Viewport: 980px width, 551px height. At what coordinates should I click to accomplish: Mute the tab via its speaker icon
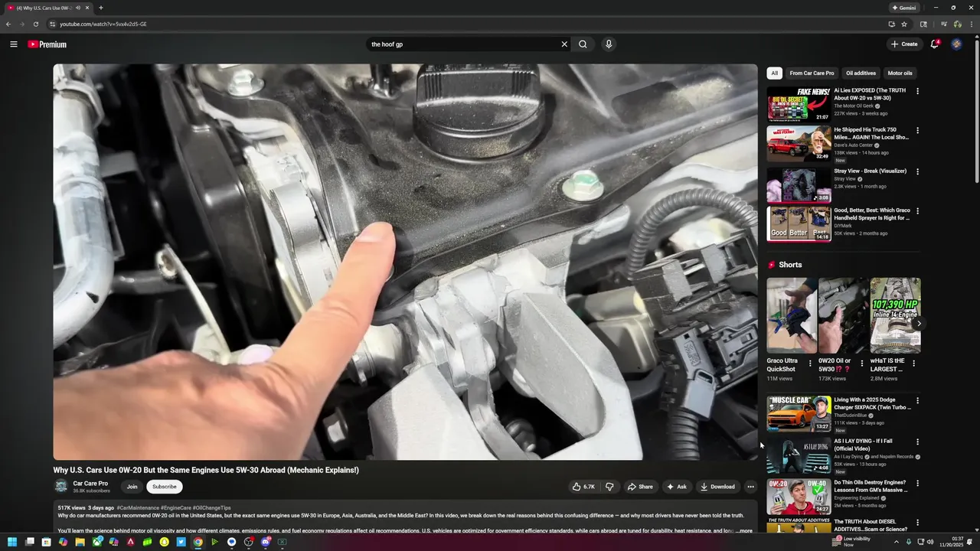click(78, 8)
